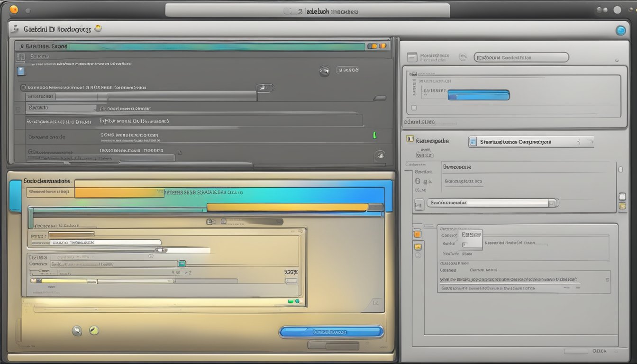Click the yellow square icon below the orange sidebar icon

pyautogui.click(x=418, y=246)
